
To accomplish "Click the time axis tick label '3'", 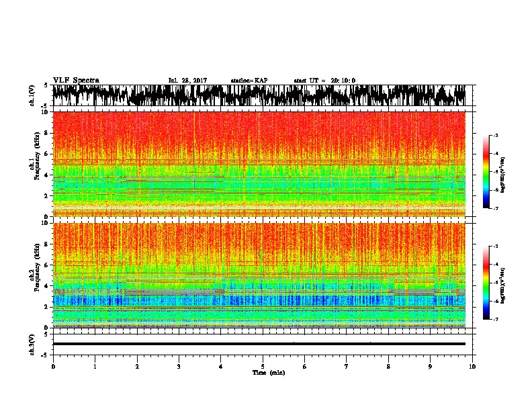I will (x=179, y=367).
